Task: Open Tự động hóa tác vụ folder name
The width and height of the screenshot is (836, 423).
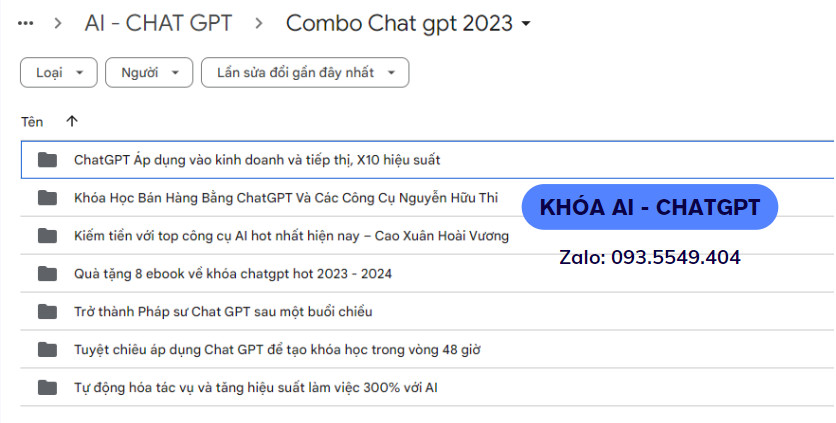Action: click(x=255, y=387)
